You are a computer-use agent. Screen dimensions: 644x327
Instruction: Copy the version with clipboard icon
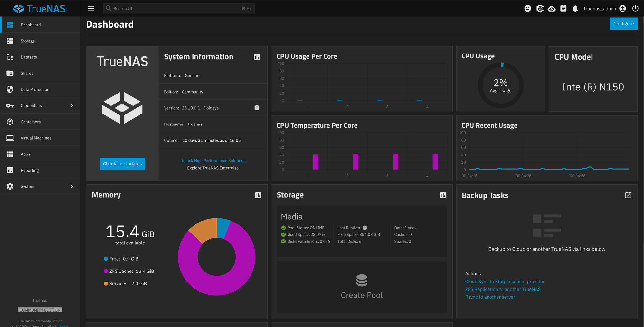257,108
